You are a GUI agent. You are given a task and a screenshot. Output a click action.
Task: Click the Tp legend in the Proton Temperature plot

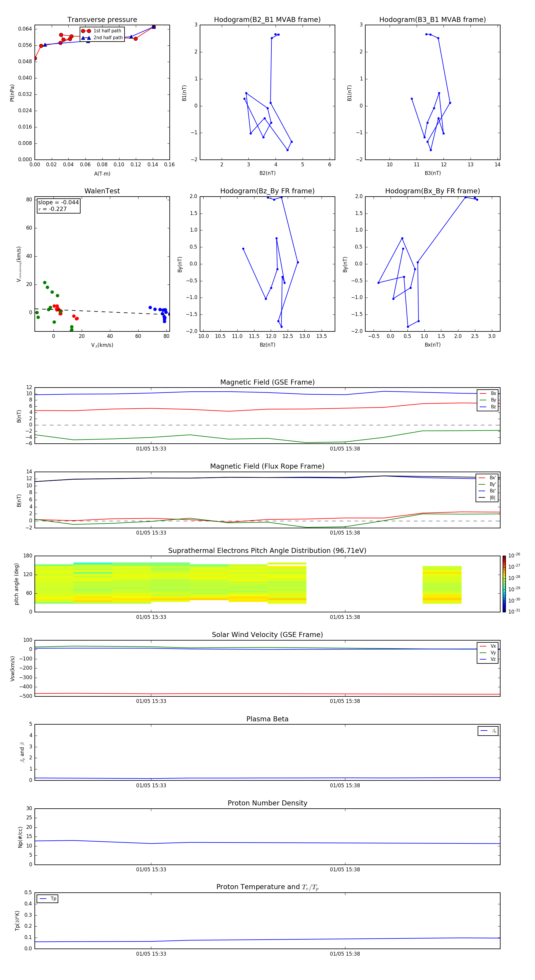[x=48, y=899]
